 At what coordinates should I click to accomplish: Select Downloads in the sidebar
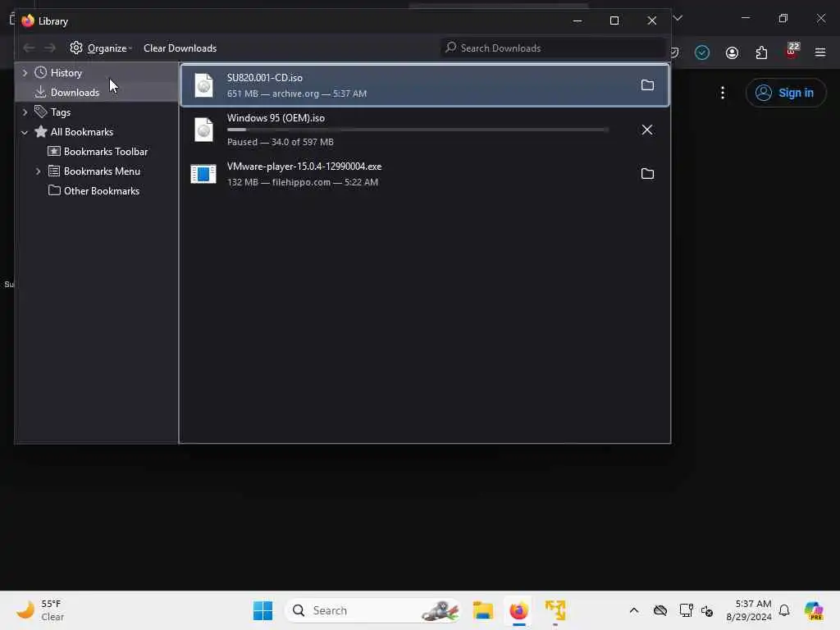click(75, 92)
